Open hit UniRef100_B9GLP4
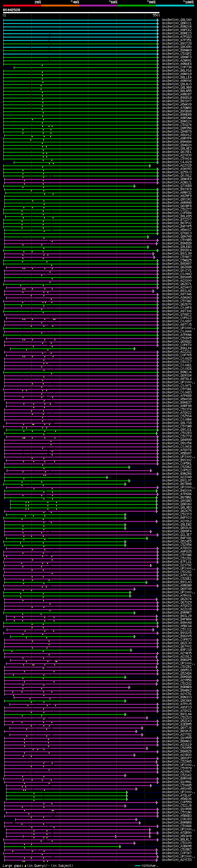This screenshot has height=868, width=197. point(177,349)
